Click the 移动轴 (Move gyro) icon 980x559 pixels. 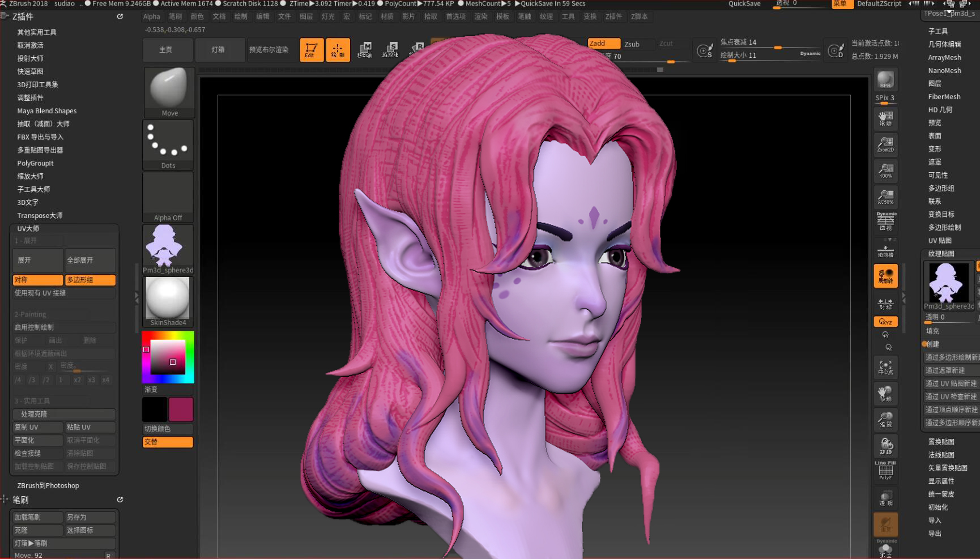[364, 49]
